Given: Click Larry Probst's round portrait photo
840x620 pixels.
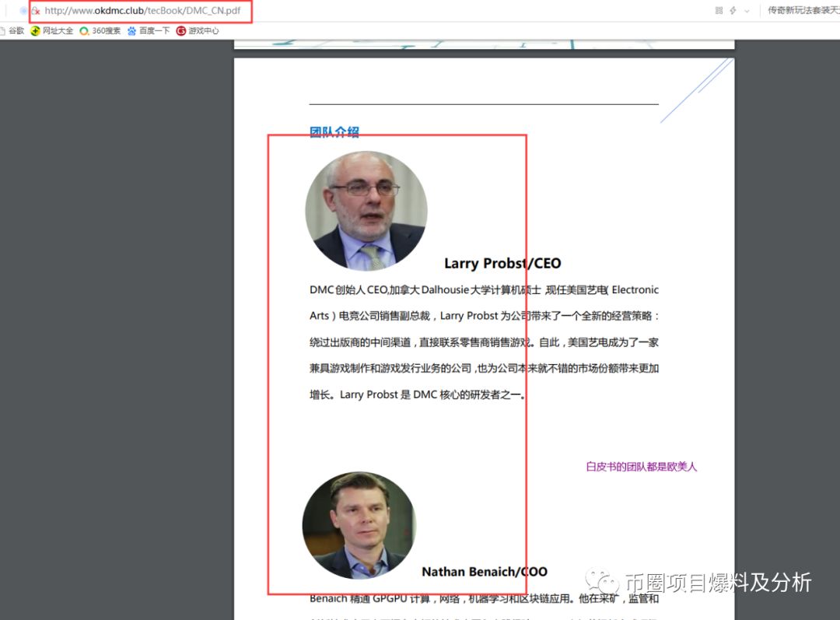Looking at the screenshot, I should pos(366,211).
